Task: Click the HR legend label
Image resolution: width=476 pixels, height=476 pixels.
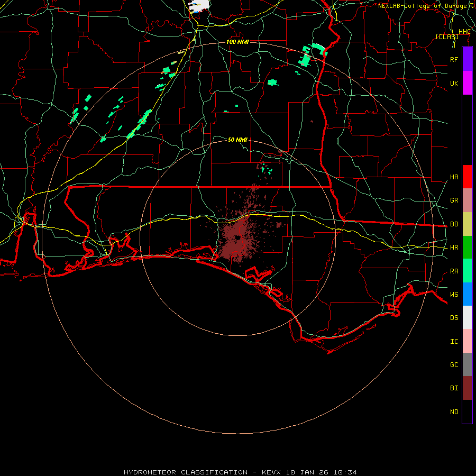Action: (x=454, y=248)
